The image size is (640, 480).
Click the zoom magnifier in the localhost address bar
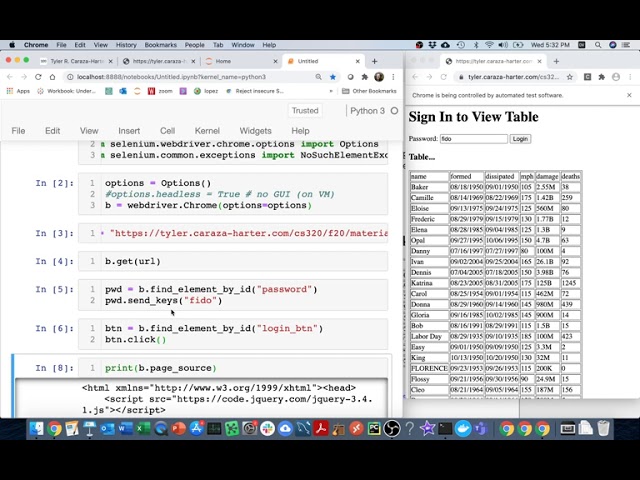click(318, 77)
